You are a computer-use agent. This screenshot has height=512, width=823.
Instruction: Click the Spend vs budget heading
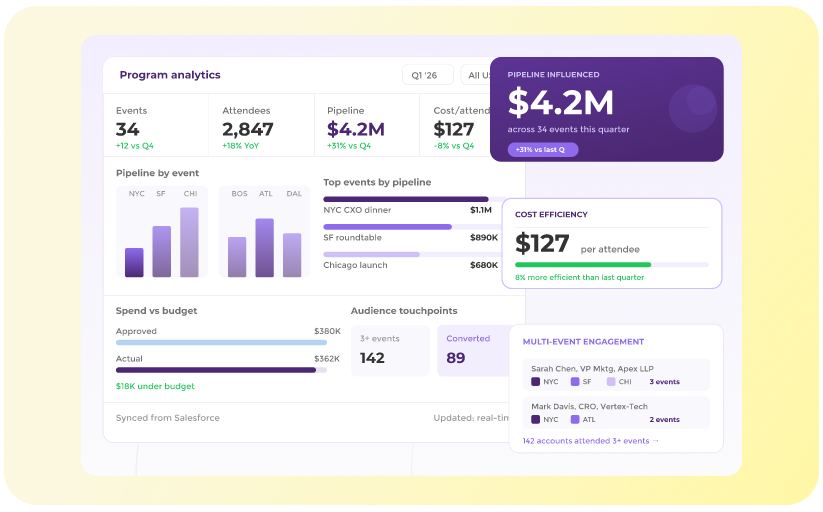click(x=156, y=311)
